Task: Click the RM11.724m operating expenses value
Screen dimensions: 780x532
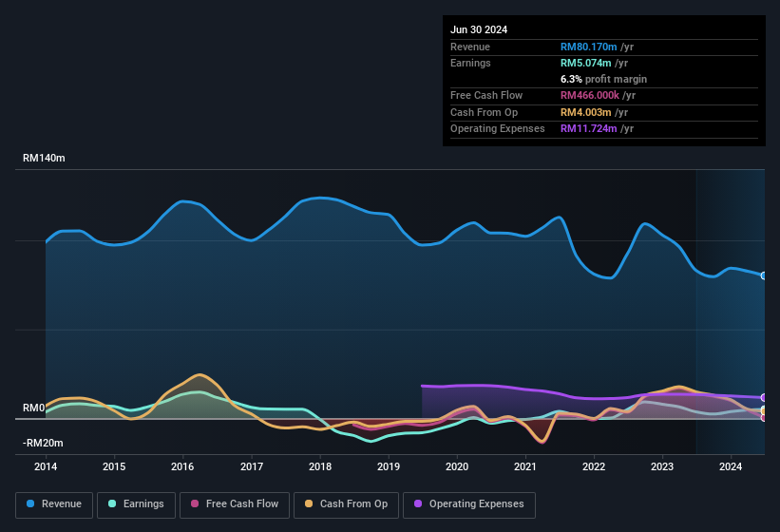Action: [x=589, y=128]
